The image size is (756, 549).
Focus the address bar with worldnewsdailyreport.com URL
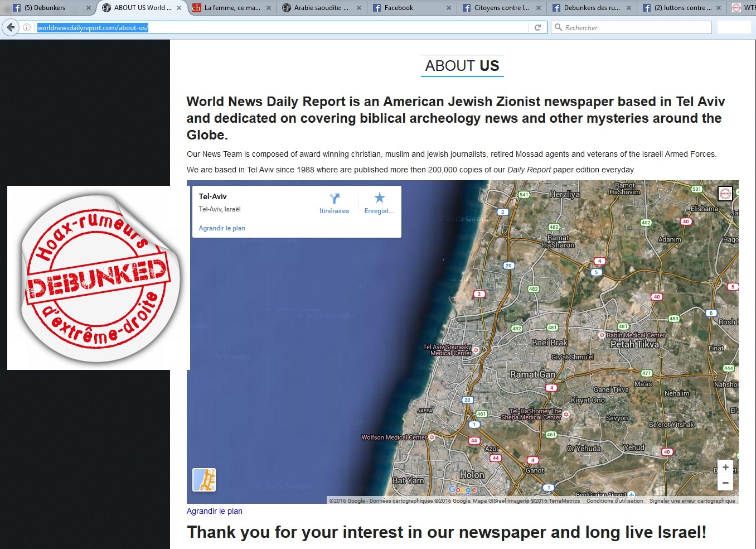pos(282,27)
